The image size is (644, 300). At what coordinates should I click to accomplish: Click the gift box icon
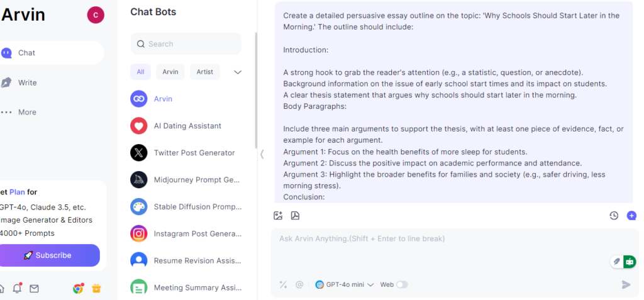pos(96,289)
